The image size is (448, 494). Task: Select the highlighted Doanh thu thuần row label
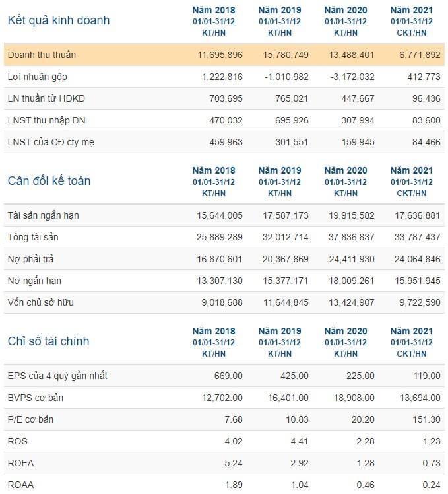point(41,55)
